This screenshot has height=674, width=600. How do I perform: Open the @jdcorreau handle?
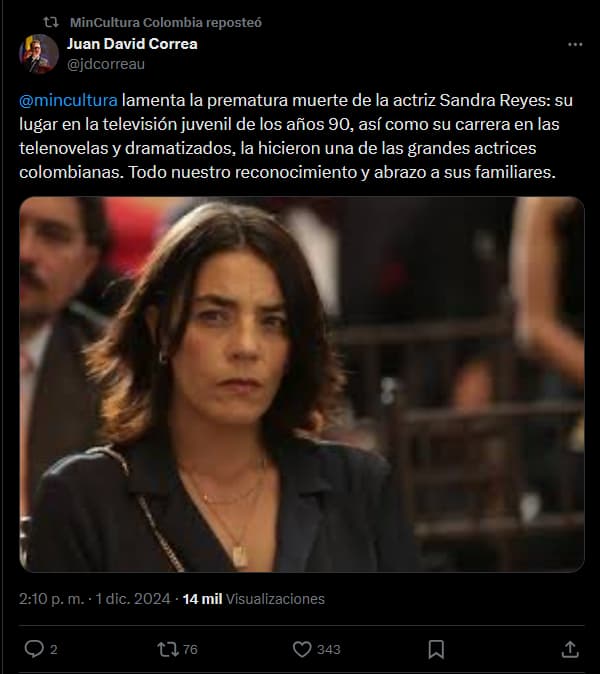(106, 64)
